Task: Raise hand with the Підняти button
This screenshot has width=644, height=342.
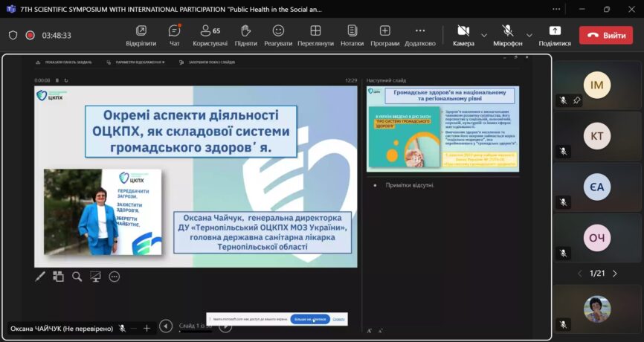Action: [245, 34]
